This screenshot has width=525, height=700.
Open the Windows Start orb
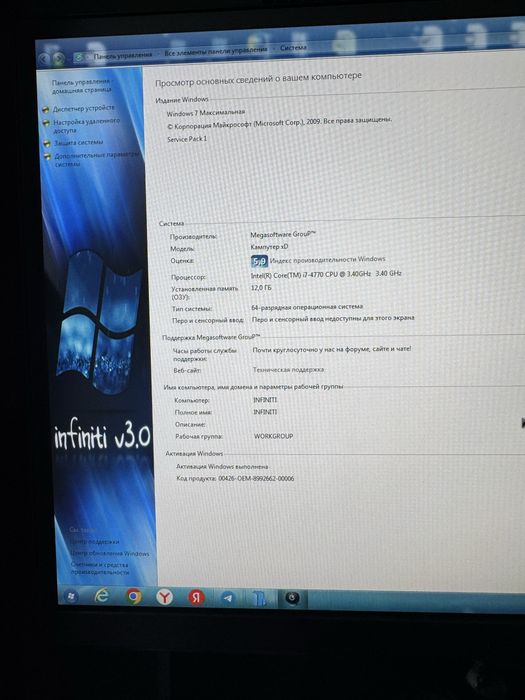click(71, 596)
